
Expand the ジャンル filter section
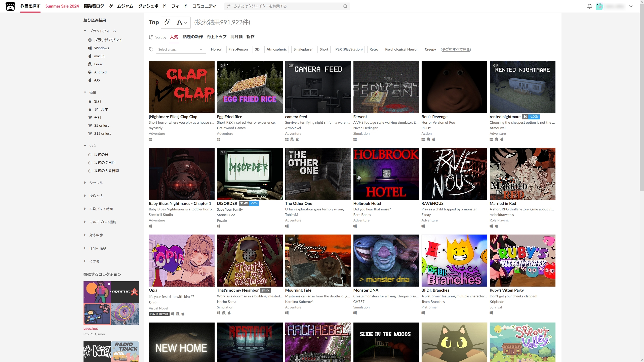[96, 183]
